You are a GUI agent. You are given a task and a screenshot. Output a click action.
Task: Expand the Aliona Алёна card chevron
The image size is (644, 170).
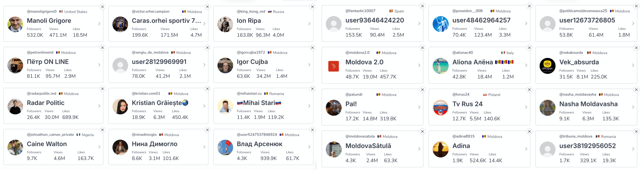[526, 65]
